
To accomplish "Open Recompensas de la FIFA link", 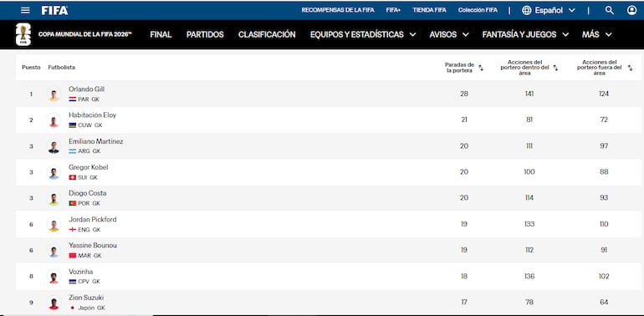I will pyautogui.click(x=338, y=10).
